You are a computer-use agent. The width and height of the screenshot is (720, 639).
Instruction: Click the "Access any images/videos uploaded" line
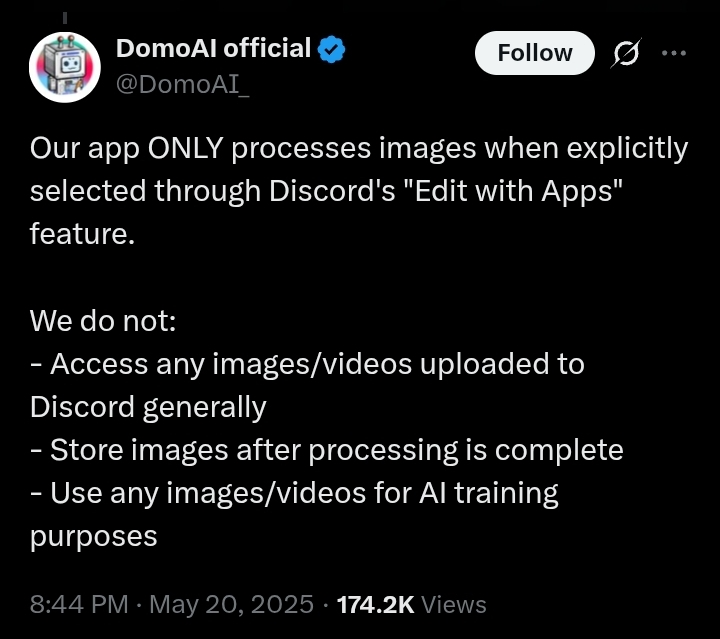(x=307, y=364)
